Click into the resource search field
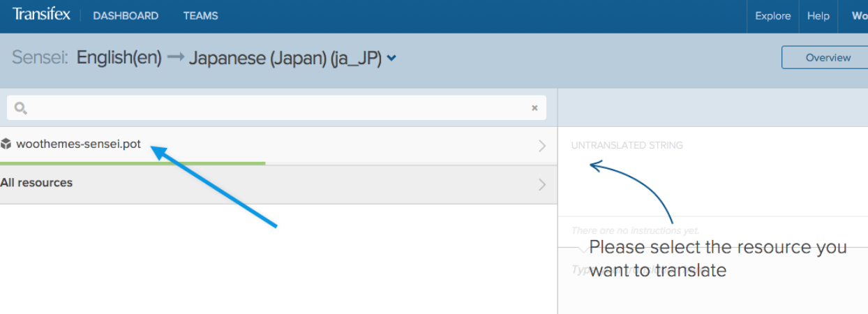868x314 pixels. pyautogui.click(x=276, y=108)
